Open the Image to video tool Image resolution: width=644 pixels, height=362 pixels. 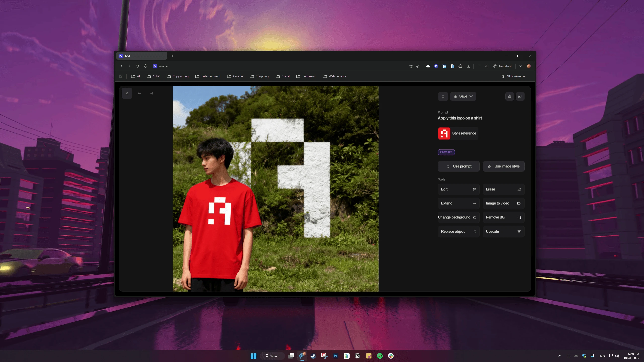click(x=503, y=203)
